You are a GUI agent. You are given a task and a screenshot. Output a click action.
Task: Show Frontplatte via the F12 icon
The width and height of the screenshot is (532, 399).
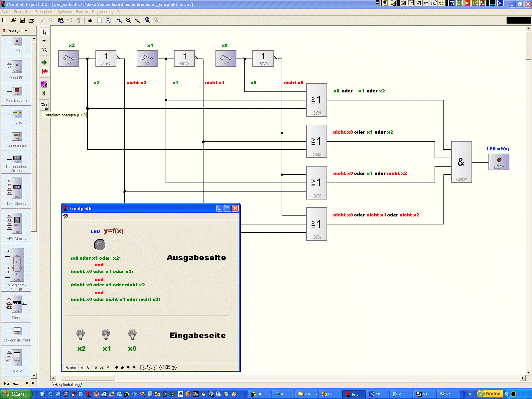pyautogui.click(x=44, y=106)
